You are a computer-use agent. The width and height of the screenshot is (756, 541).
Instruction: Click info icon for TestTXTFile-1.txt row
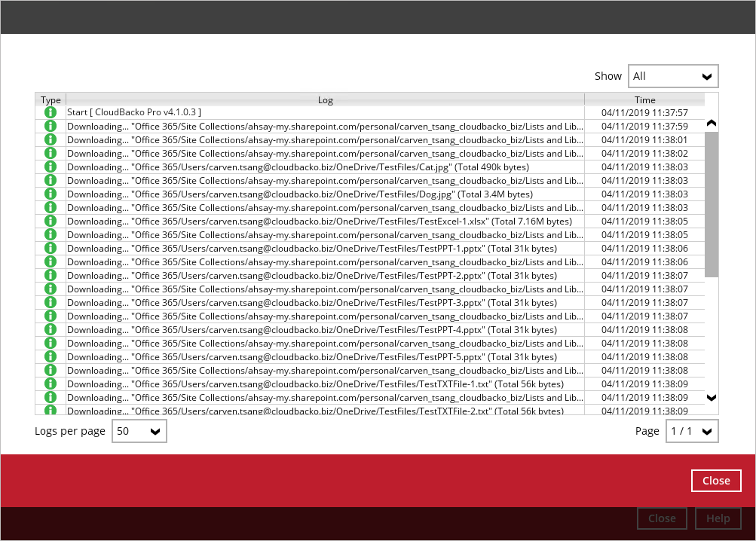[51, 384]
